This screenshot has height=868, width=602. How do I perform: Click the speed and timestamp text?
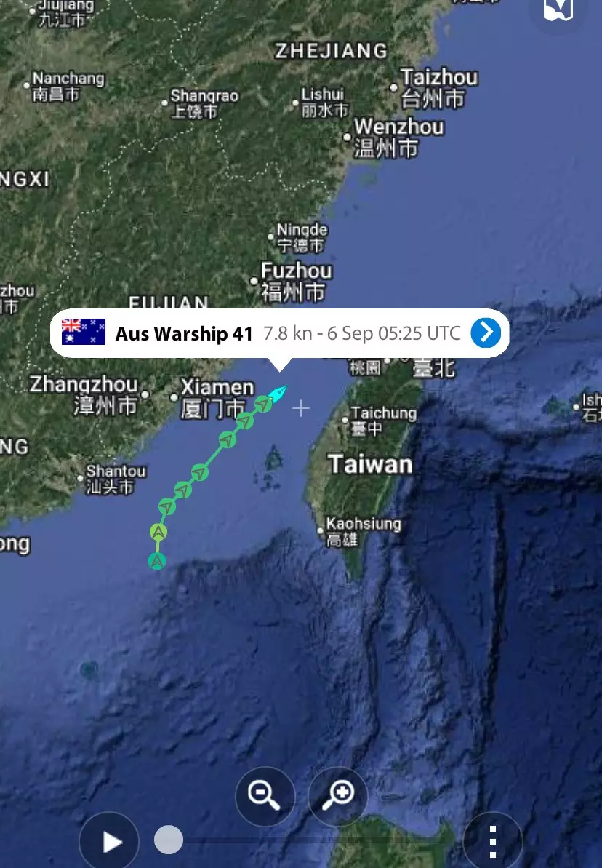point(362,333)
